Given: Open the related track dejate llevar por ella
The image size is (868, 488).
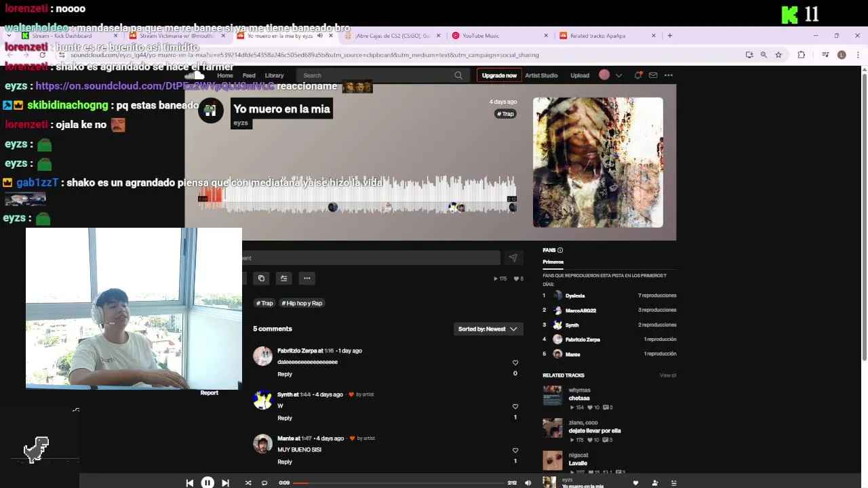Looking at the screenshot, I should [595, 430].
